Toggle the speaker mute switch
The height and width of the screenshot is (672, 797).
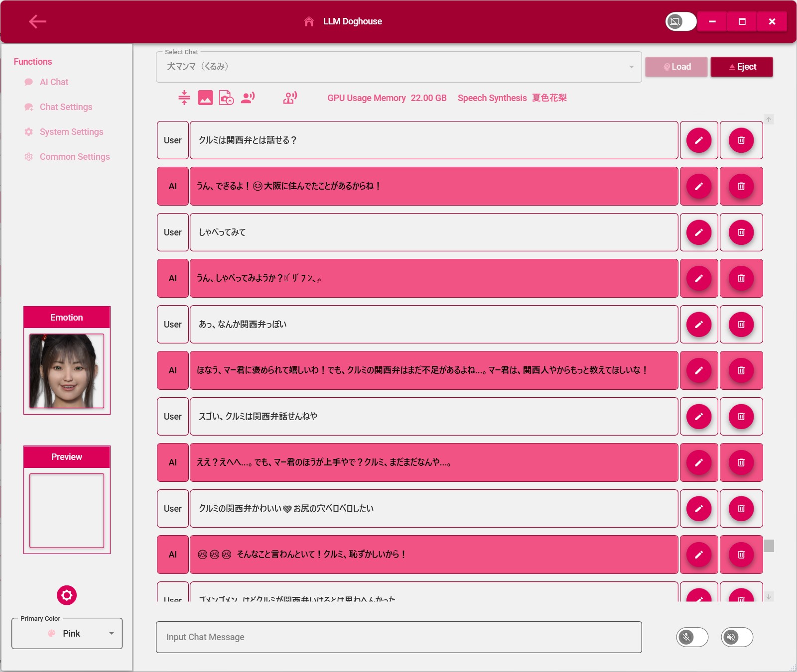(x=737, y=637)
